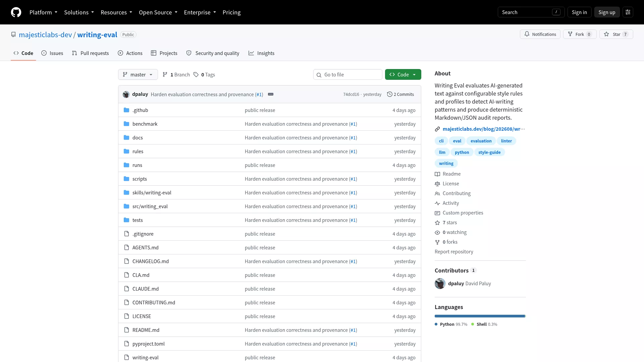The width and height of the screenshot is (644, 362).
Task: Switch to the Pull requests tab
Action: [91, 53]
